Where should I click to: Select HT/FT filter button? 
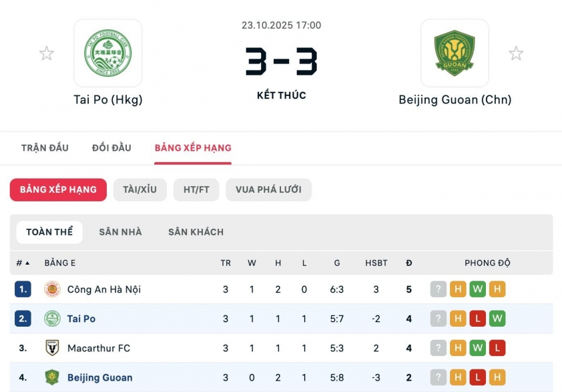[x=196, y=190]
